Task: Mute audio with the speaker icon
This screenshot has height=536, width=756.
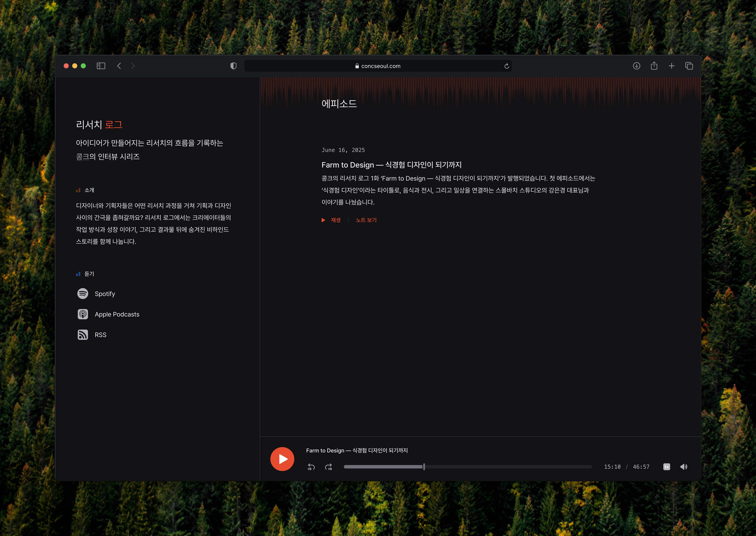Action: tap(684, 467)
